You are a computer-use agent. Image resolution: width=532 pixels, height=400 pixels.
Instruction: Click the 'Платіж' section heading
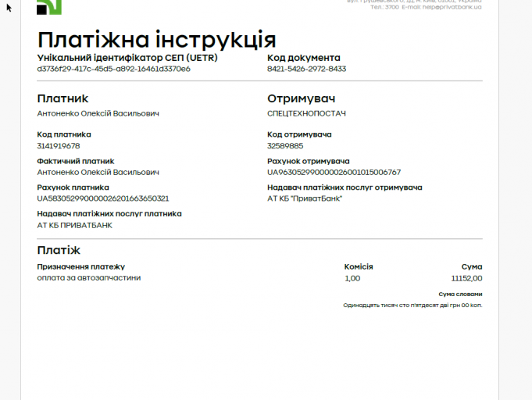tap(59, 250)
